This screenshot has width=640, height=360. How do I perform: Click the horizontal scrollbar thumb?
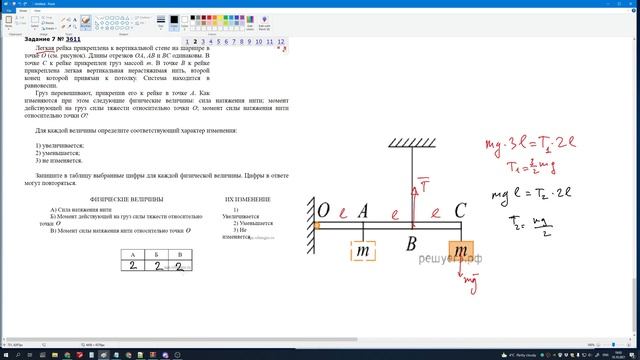(182, 339)
